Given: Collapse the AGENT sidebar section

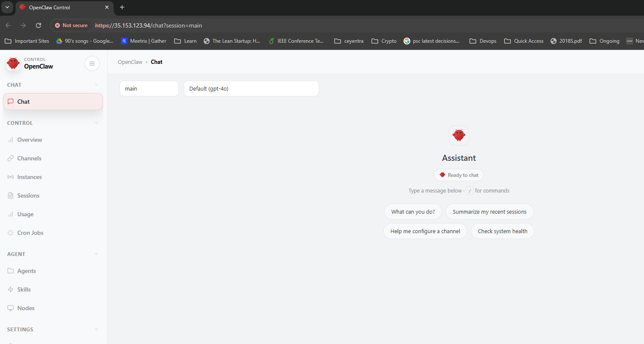Looking at the screenshot, I should coord(96,254).
